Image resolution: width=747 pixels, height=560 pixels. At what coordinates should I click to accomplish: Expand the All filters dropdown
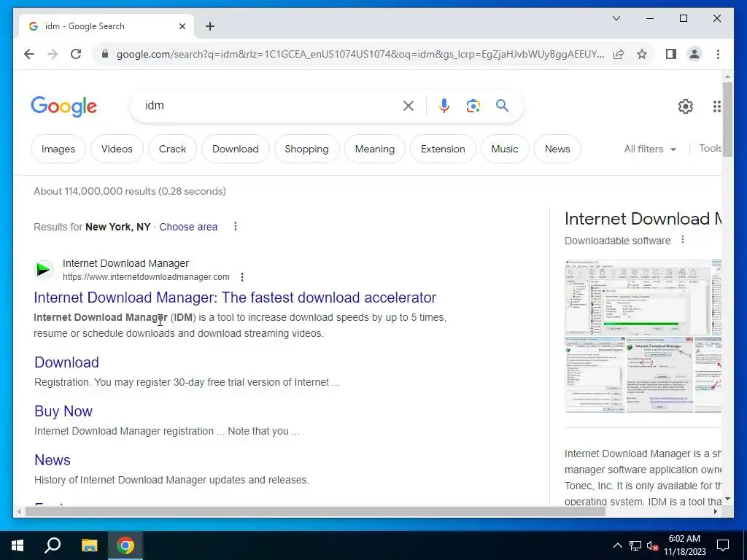click(650, 149)
